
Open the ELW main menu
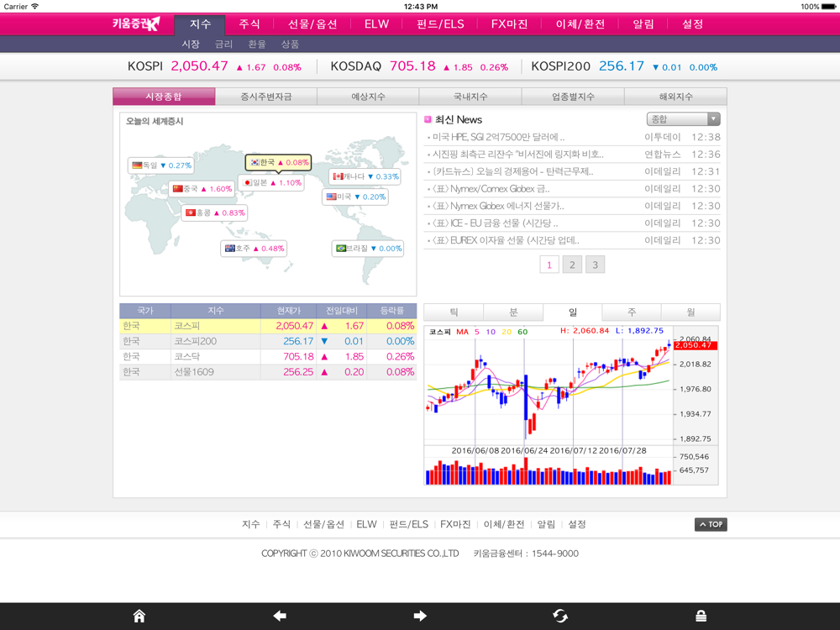click(x=376, y=24)
